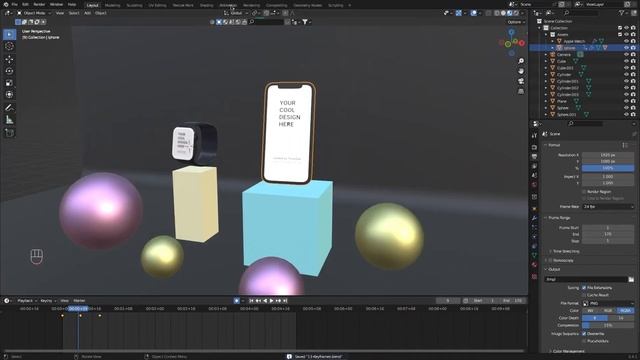Screen dimensions: 640x360
Task: Select the Scale tool
Action: pos(9,83)
